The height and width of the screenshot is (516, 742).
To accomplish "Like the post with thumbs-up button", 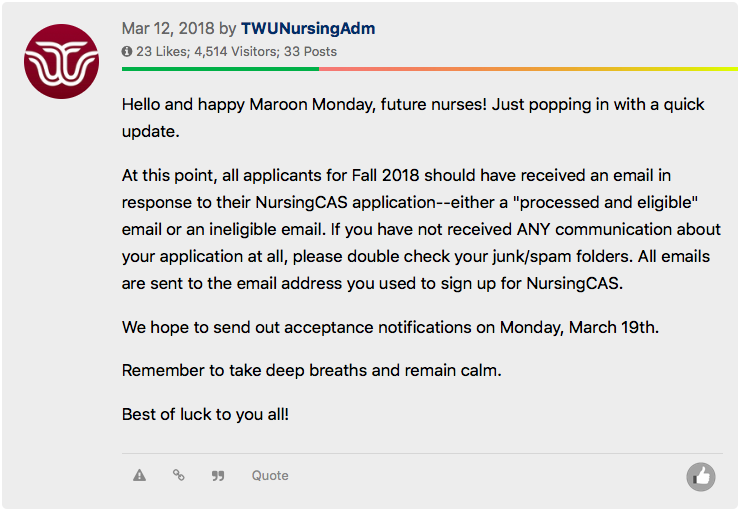I will click(701, 476).
